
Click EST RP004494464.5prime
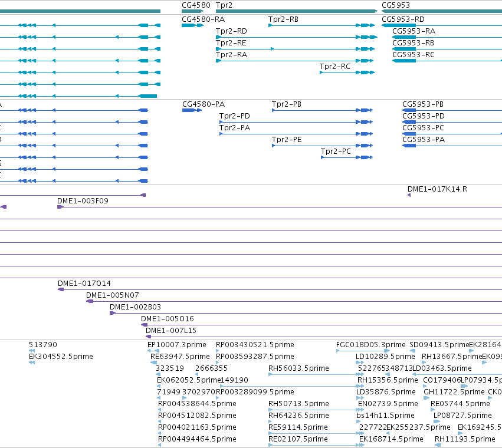[x=197, y=439]
